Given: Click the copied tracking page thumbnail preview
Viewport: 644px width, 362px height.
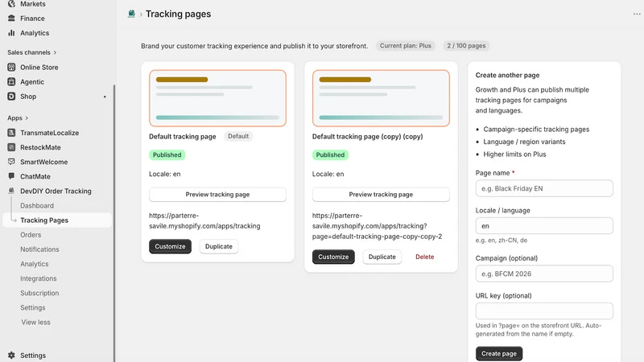Looking at the screenshot, I should click(x=381, y=98).
